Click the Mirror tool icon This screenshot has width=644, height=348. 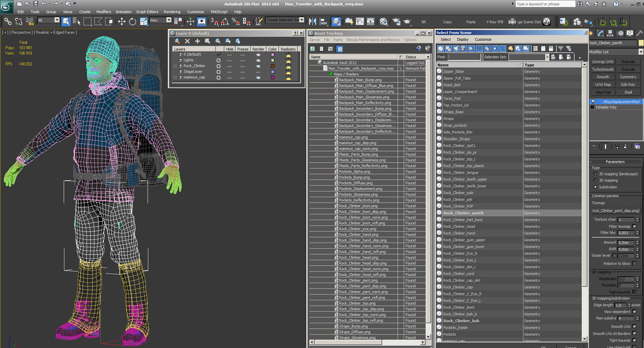click(312, 21)
